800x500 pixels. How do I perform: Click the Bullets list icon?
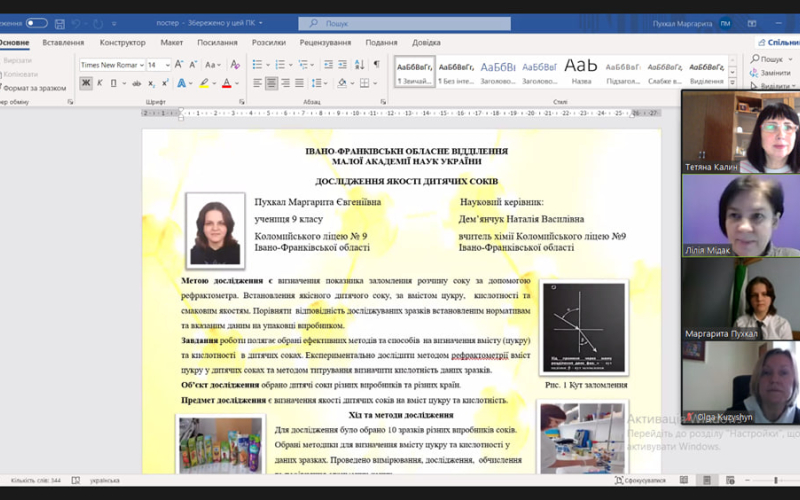click(257, 64)
